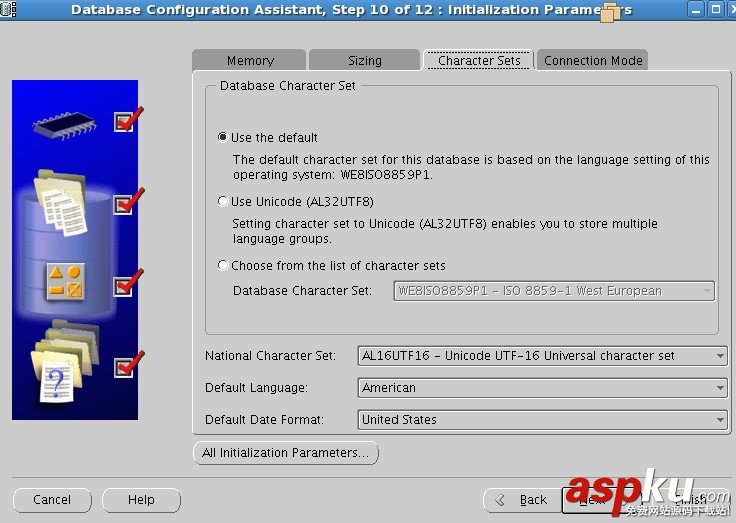Open the Connection Mode tab

(593, 60)
